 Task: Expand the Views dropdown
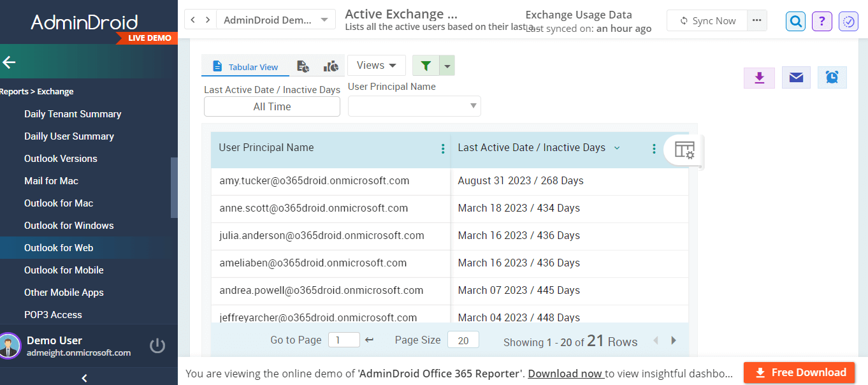tap(376, 66)
